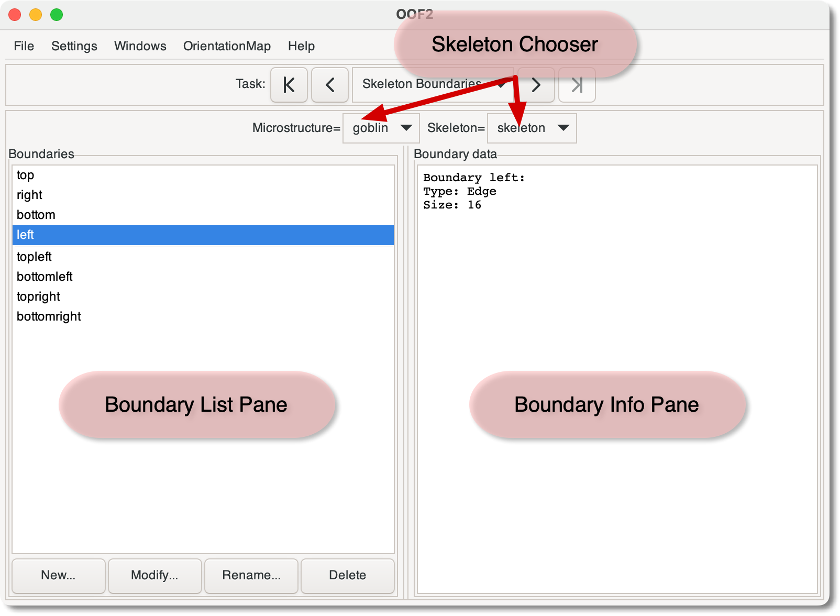The width and height of the screenshot is (840, 616).
Task: Expand the Skeleton selector dropdown
Action: tap(532, 128)
